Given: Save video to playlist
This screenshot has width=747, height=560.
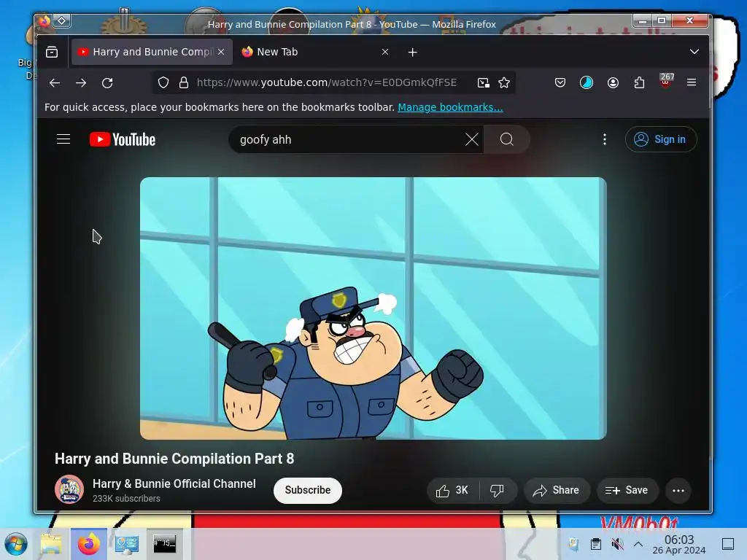Looking at the screenshot, I should point(627,491).
